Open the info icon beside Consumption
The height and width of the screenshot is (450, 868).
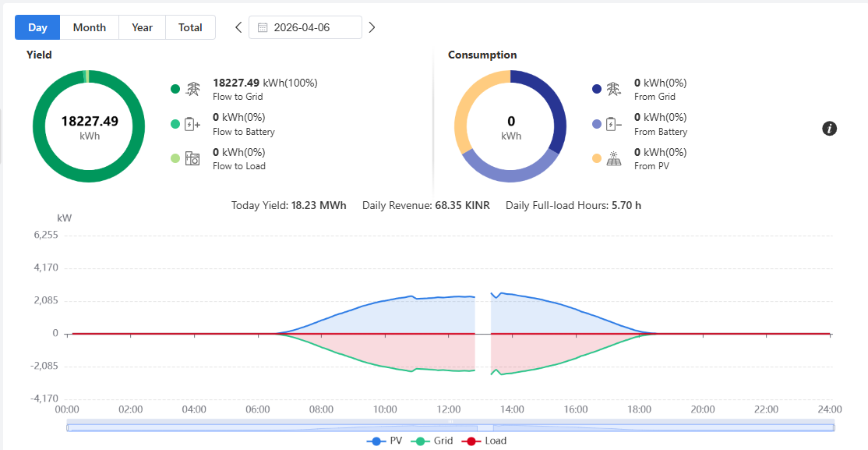(x=829, y=129)
